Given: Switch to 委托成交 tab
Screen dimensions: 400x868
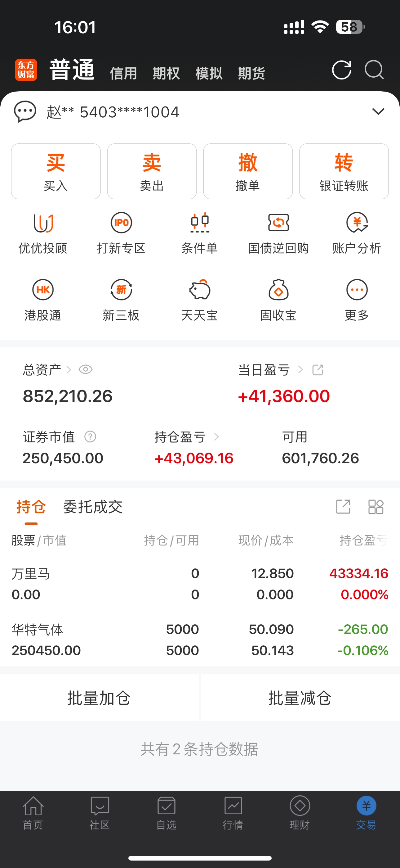Looking at the screenshot, I should [x=93, y=507].
